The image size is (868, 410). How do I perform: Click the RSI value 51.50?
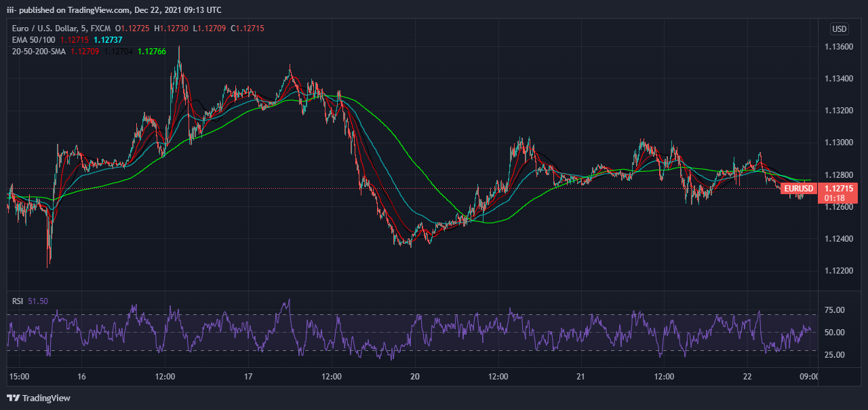(38, 301)
